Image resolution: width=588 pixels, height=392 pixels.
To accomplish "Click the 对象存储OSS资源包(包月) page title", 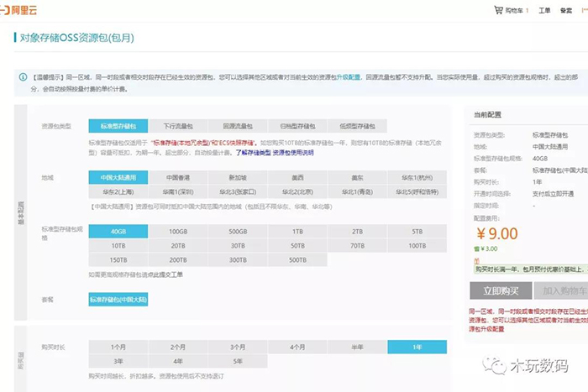I will click(76, 38).
